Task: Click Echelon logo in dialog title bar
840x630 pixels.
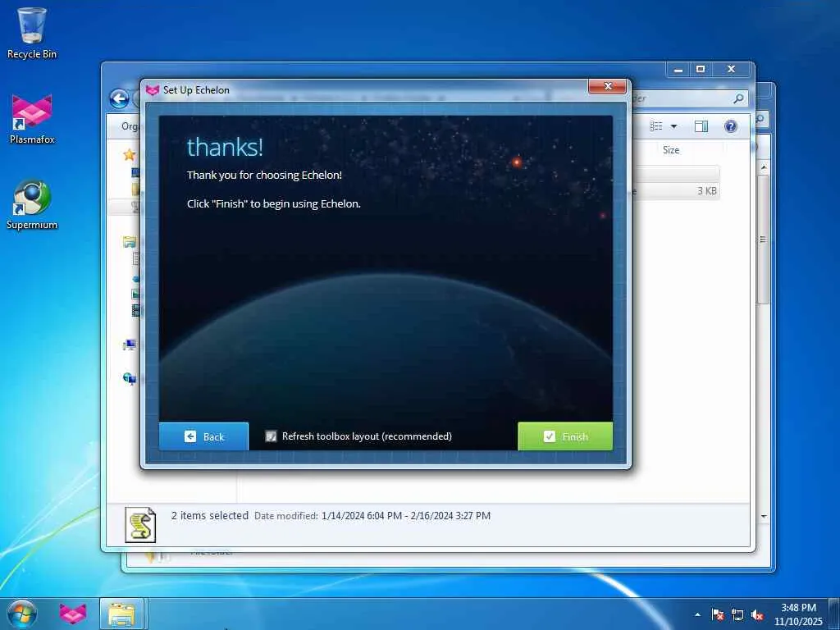Action: [153, 90]
